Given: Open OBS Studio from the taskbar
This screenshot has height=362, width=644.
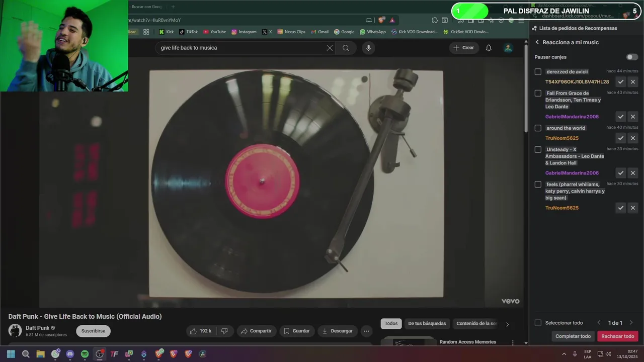Looking at the screenshot, I should [100, 354].
